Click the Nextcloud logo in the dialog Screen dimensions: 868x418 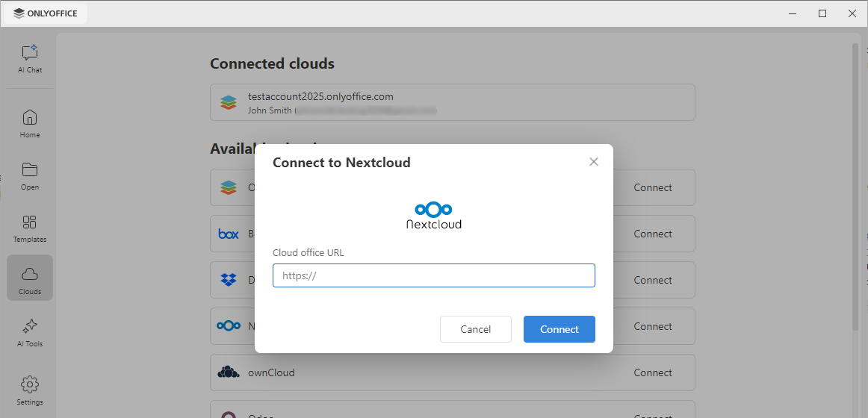[x=433, y=216]
